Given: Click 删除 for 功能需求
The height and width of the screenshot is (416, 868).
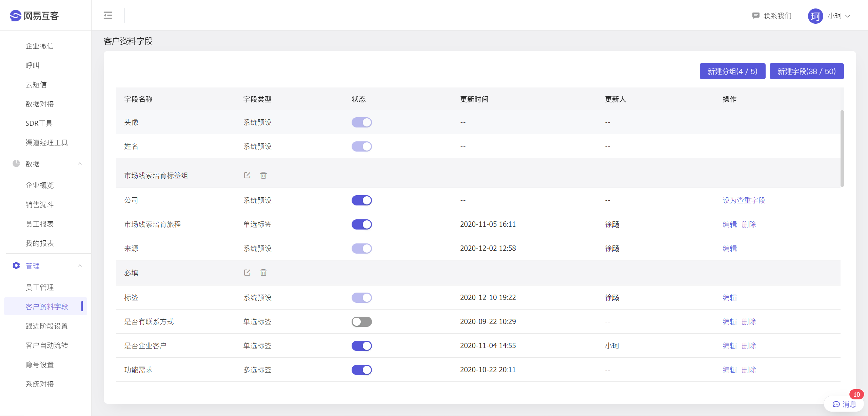Looking at the screenshot, I should 749,370.
